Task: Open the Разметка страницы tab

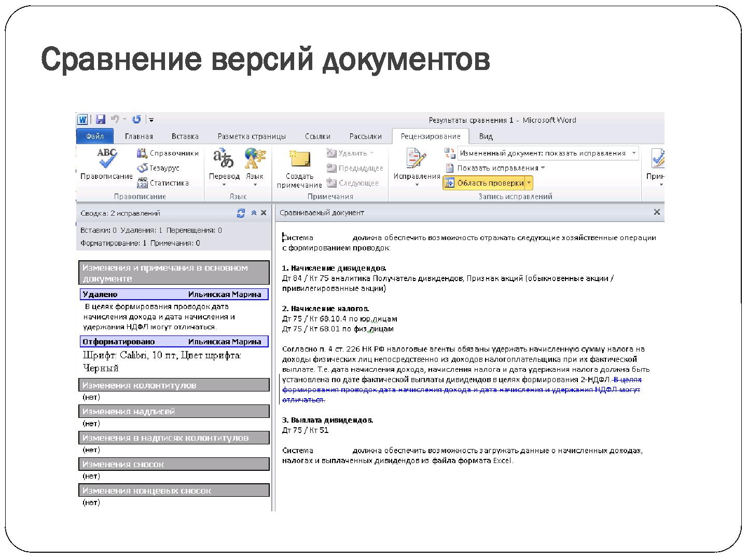Action: click(252, 136)
